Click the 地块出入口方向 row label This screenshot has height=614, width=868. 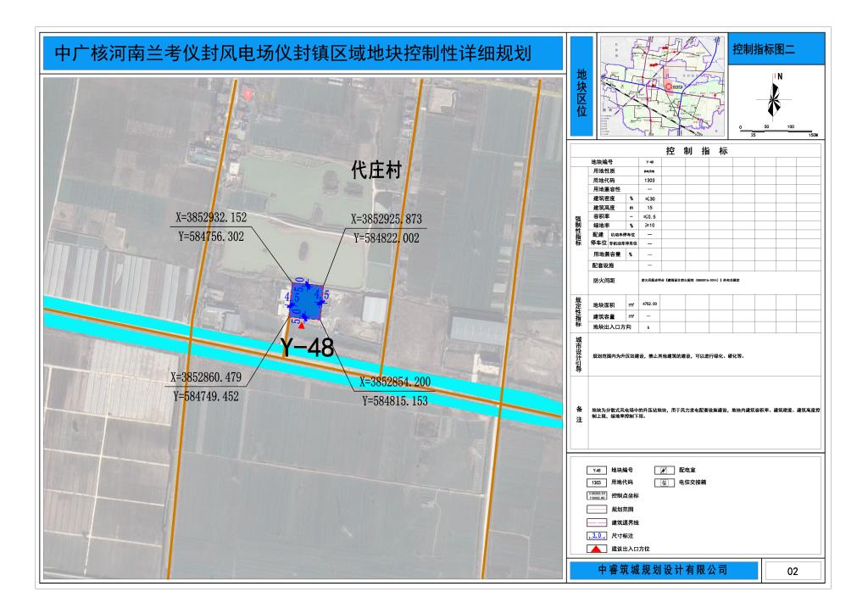pyautogui.click(x=612, y=327)
